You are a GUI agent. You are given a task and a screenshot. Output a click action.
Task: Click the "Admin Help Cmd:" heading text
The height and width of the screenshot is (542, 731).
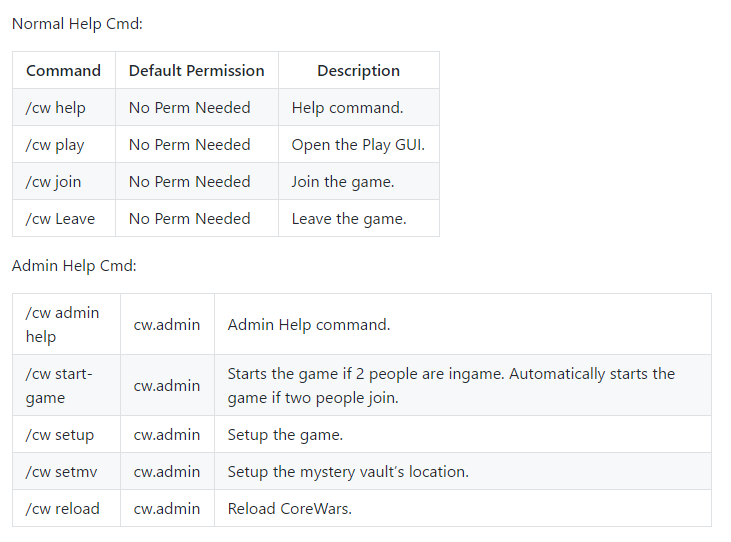click(x=74, y=266)
